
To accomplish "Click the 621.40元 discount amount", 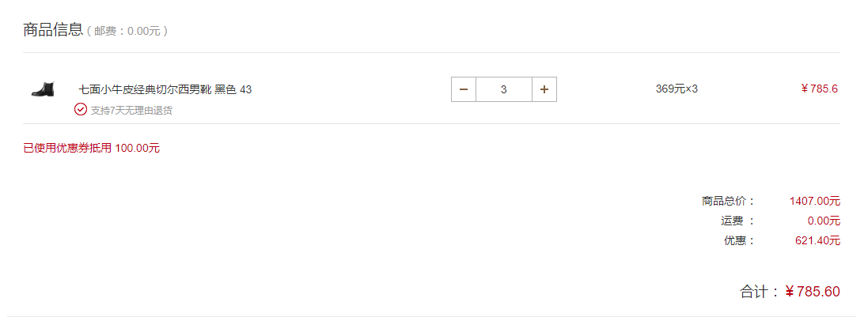I will click(817, 240).
